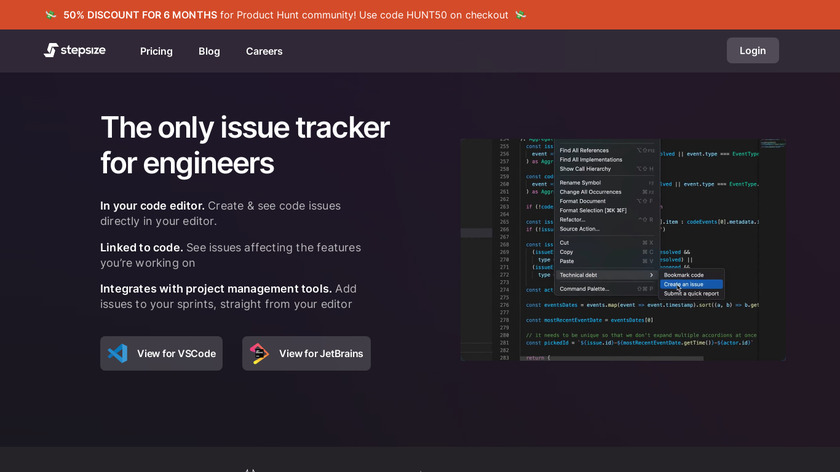Open the Careers page
This screenshot has height=472, width=840.
click(264, 51)
